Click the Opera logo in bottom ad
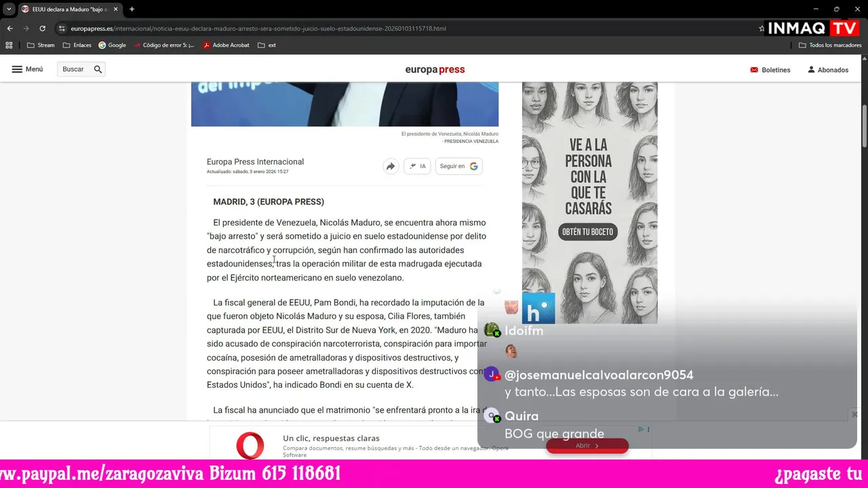Screen dimensions: 868x488 pos(250,445)
